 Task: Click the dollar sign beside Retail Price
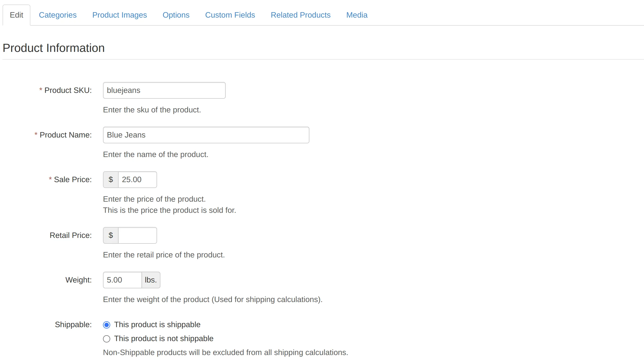click(110, 235)
